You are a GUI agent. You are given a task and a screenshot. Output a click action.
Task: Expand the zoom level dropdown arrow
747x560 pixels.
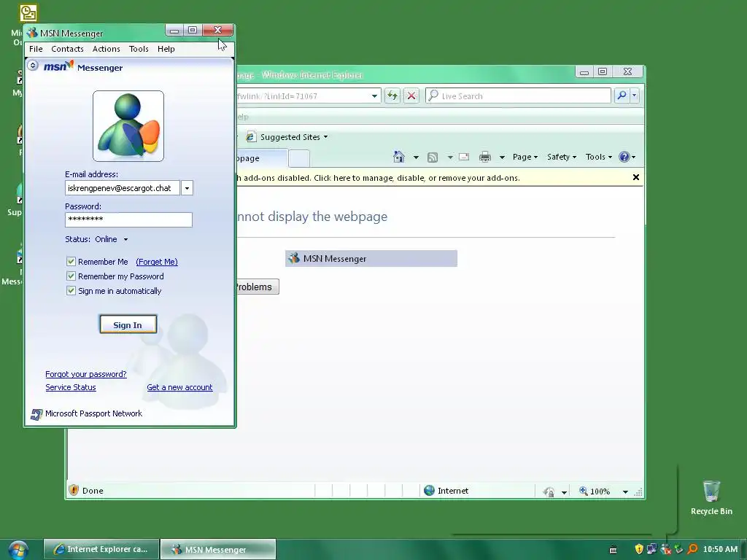[625, 492]
